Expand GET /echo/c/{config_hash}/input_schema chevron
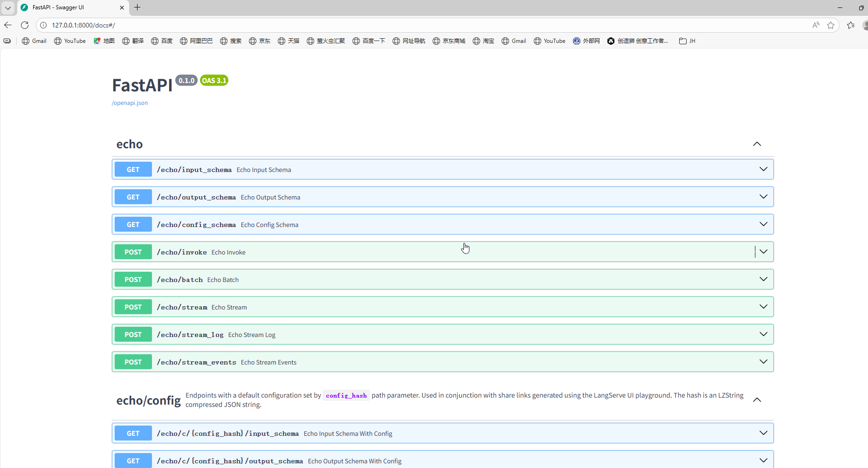868x468 pixels. (764, 433)
